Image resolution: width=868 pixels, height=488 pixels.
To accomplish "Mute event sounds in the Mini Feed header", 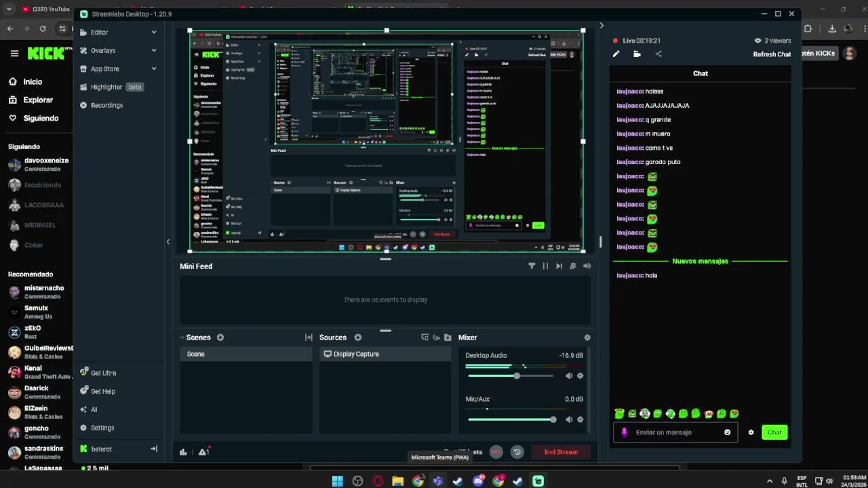I will tap(573, 266).
